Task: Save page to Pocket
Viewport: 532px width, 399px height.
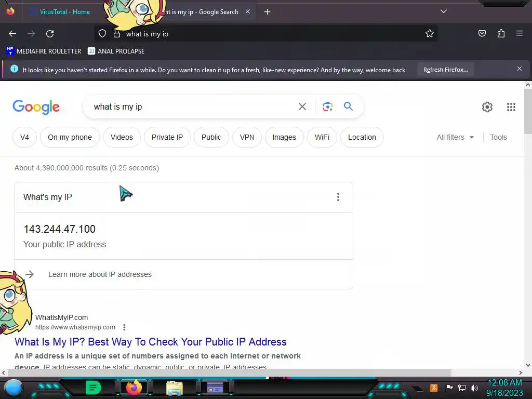Action: 482,33
